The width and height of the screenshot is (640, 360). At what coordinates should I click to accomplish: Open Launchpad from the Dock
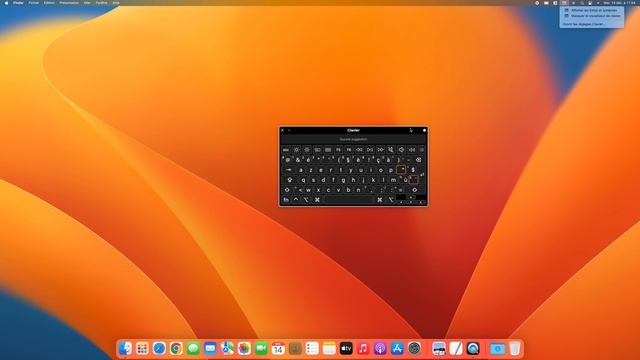tap(142, 348)
